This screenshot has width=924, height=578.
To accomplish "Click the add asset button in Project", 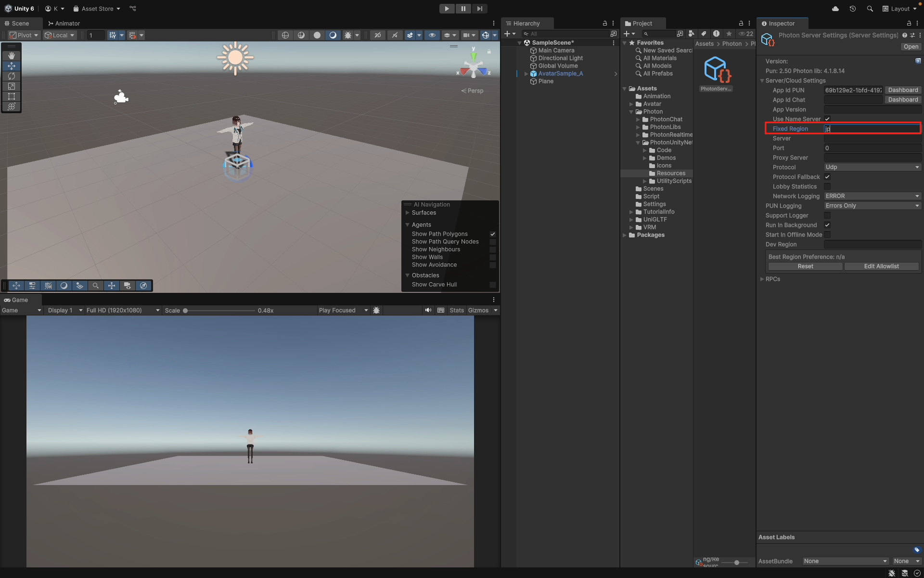I will (x=629, y=34).
